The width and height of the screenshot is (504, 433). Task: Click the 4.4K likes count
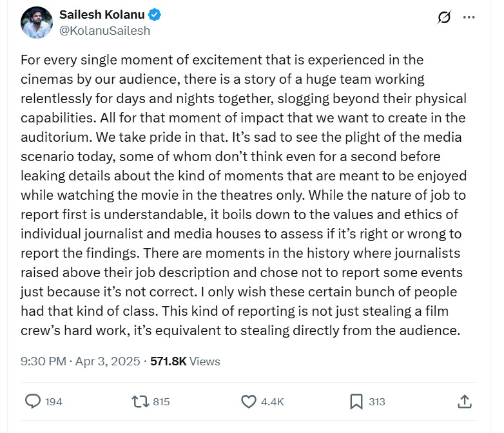272,401
